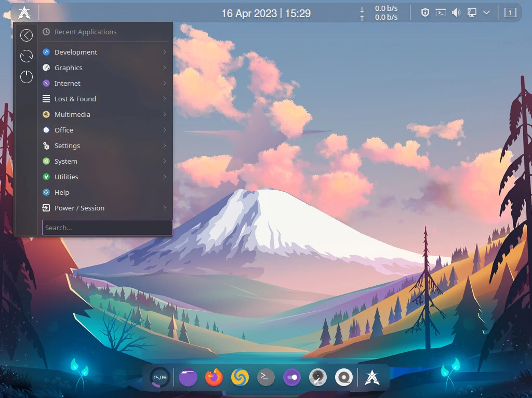Click the display configuration tray icon

(x=472, y=12)
